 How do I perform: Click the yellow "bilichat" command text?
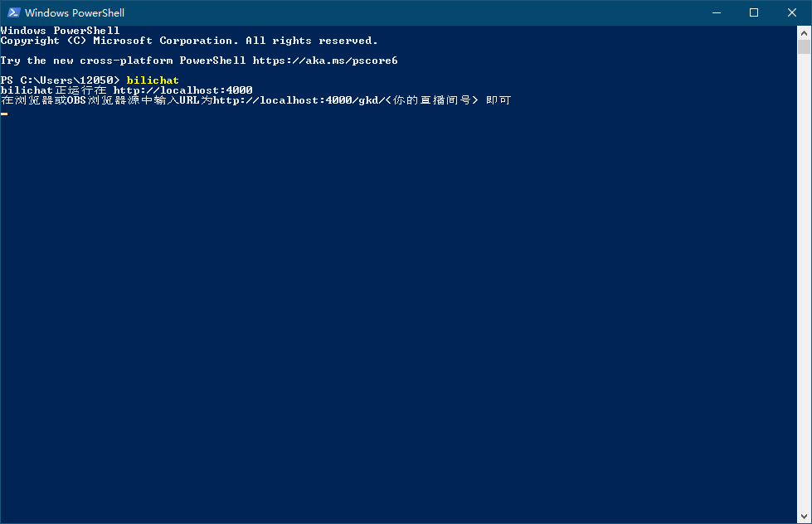coord(153,80)
